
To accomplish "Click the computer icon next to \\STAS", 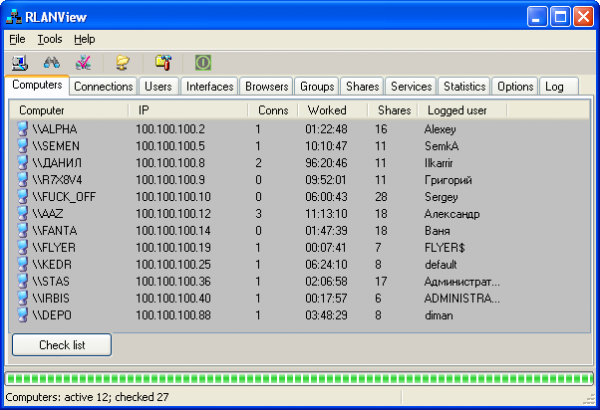I will 23,281.
